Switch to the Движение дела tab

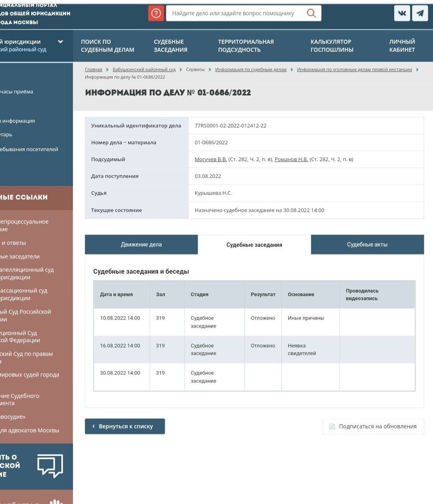(x=141, y=245)
